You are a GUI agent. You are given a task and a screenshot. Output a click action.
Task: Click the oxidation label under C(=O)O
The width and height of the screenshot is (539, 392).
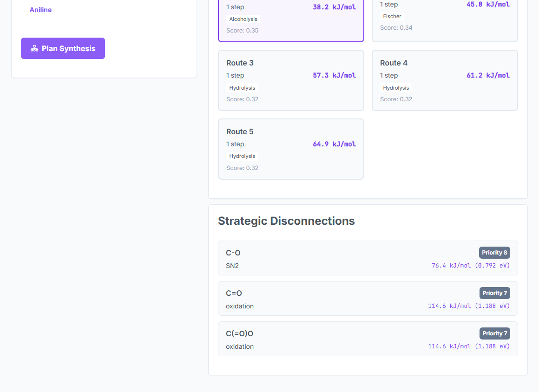pyautogui.click(x=240, y=346)
